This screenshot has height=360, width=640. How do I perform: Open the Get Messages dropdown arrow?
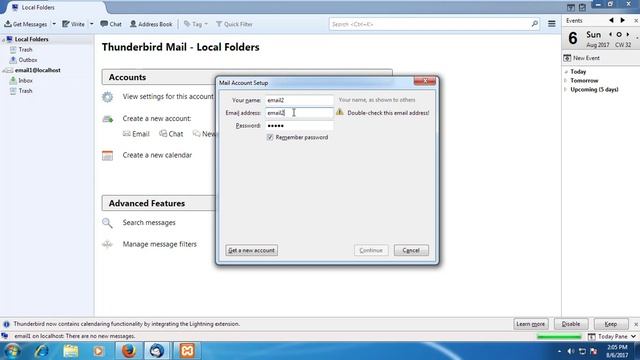54,24
